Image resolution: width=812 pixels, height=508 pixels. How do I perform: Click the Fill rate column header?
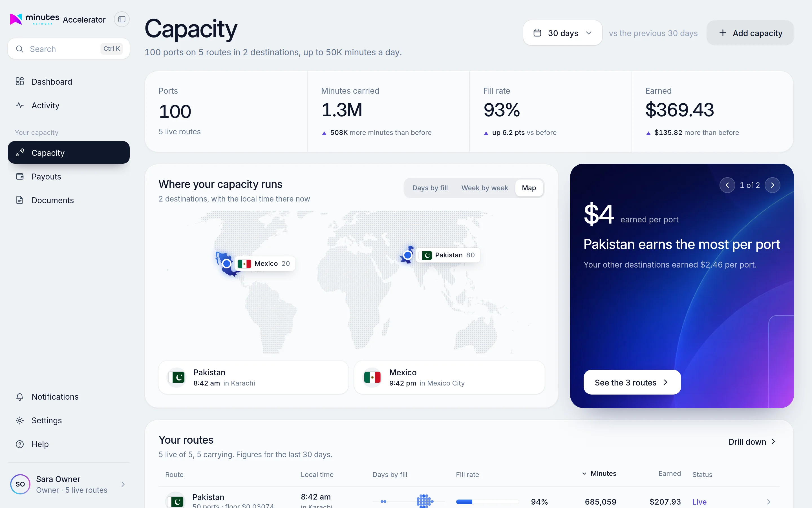click(467, 474)
